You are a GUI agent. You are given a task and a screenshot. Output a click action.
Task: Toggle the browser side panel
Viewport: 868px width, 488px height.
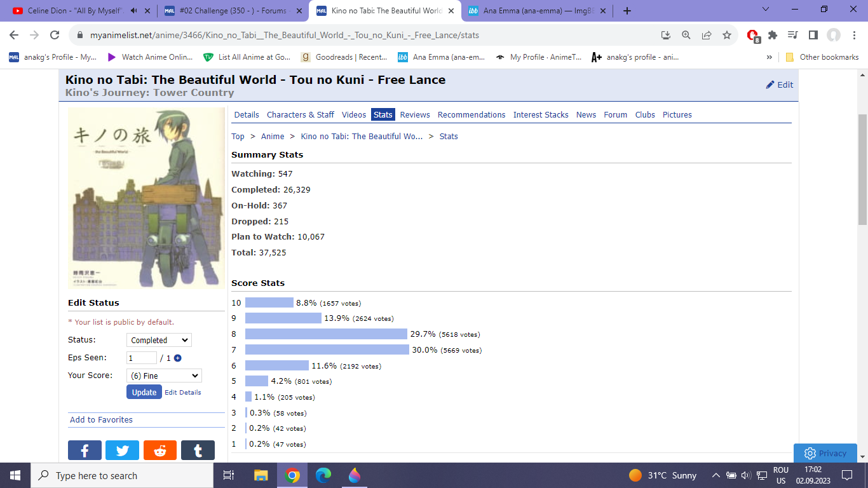(x=813, y=36)
